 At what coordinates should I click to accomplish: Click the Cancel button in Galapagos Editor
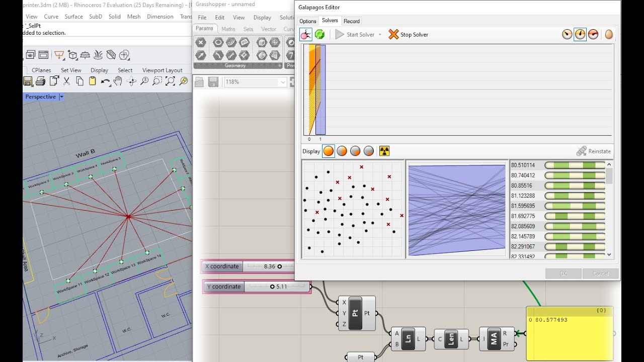pos(600,274)
